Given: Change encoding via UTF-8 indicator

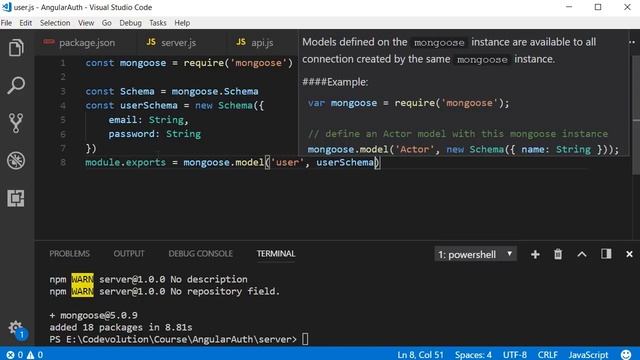Looking at the screenshot, I should point(515,355).
